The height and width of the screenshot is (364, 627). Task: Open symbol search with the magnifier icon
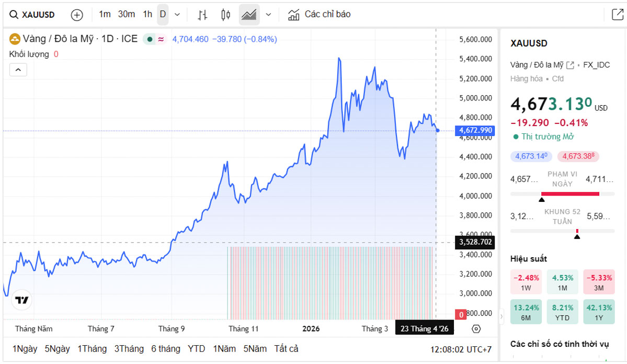tap(13, 14)
